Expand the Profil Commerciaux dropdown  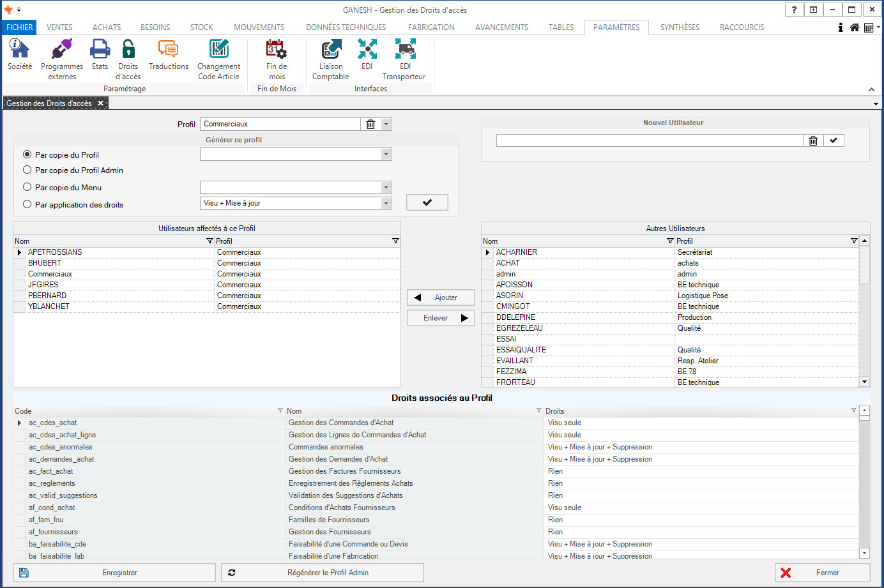coord(386,124)
